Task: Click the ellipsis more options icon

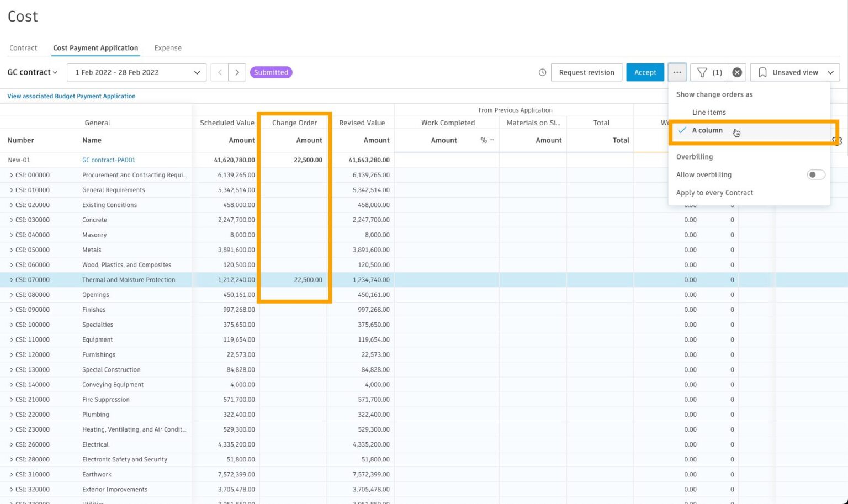Action: (x=677, y=72)
